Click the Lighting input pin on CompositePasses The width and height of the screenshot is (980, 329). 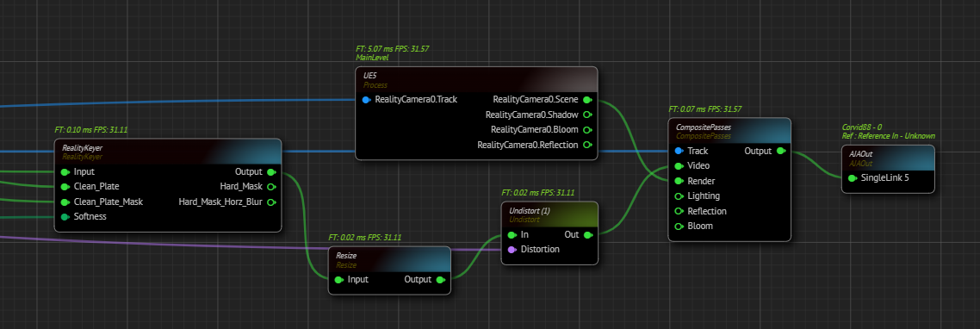[x=679, y=196]
